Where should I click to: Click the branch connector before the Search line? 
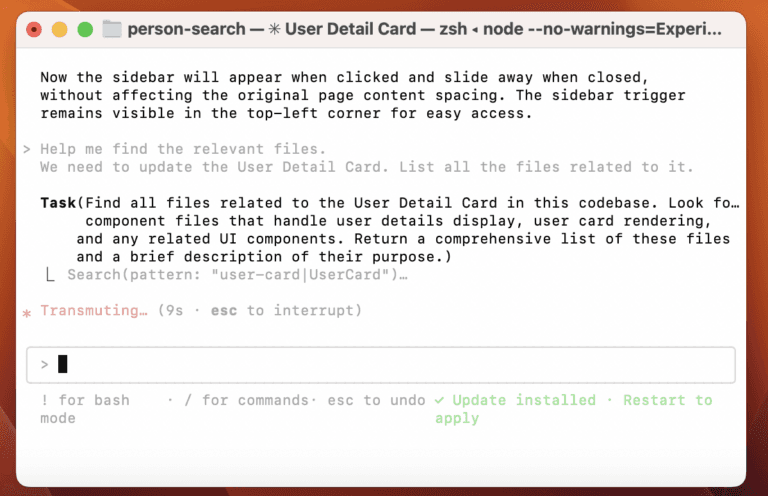(x=50, y=274)
